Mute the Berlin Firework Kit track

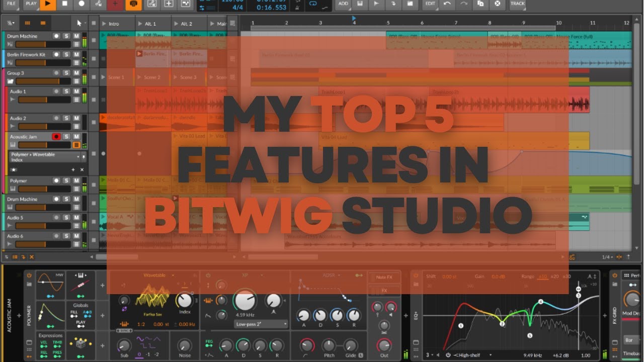(x=76, y=54)
